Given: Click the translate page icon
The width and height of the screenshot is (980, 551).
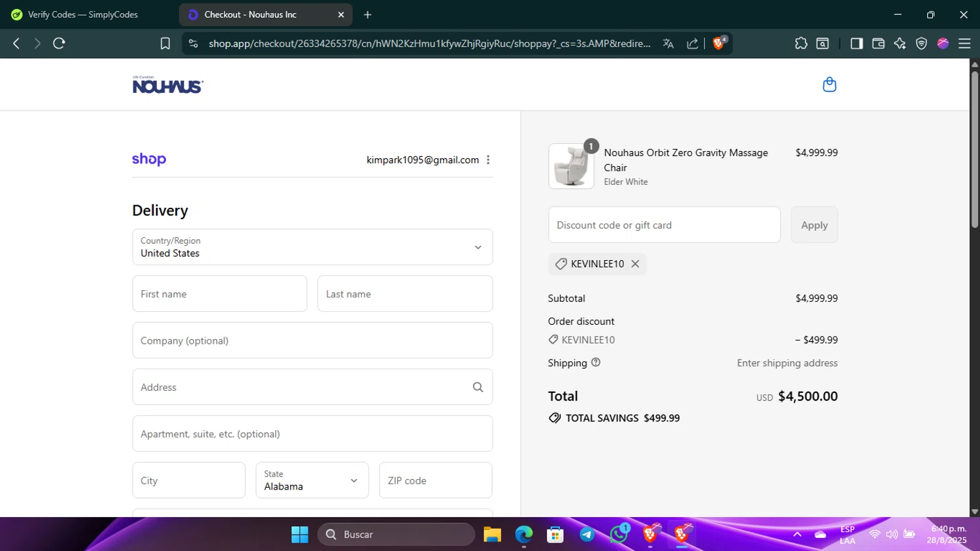Looking at the screenshot, I should click(x=668, y=43).
